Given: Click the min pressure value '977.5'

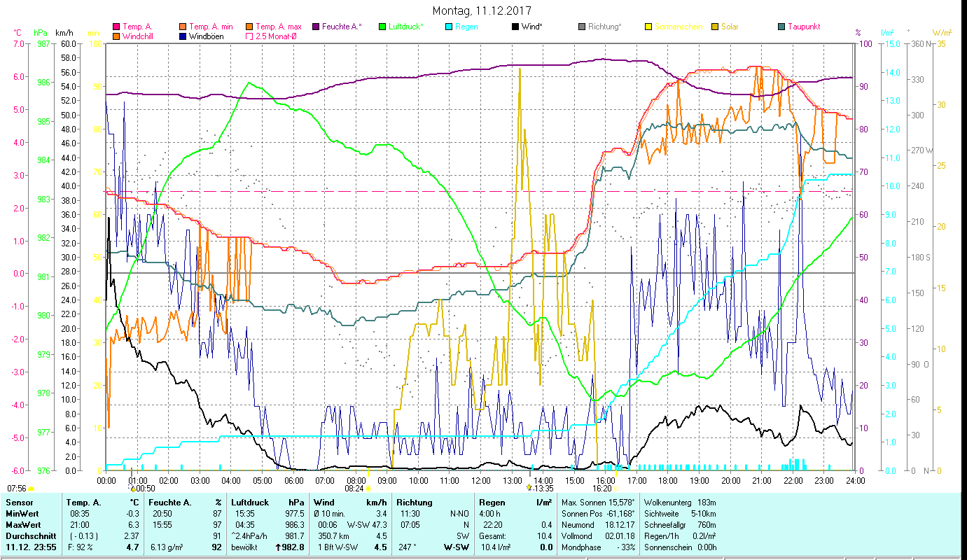Looking at the screenshot, I should (x=295, y=514).
